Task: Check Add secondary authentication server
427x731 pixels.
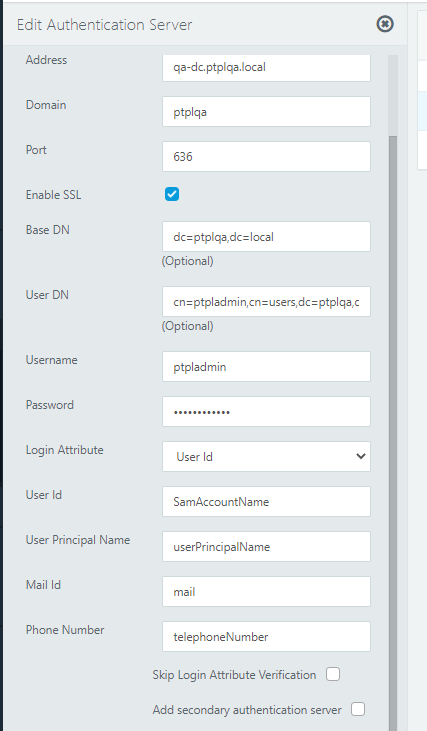Action: 358,709
